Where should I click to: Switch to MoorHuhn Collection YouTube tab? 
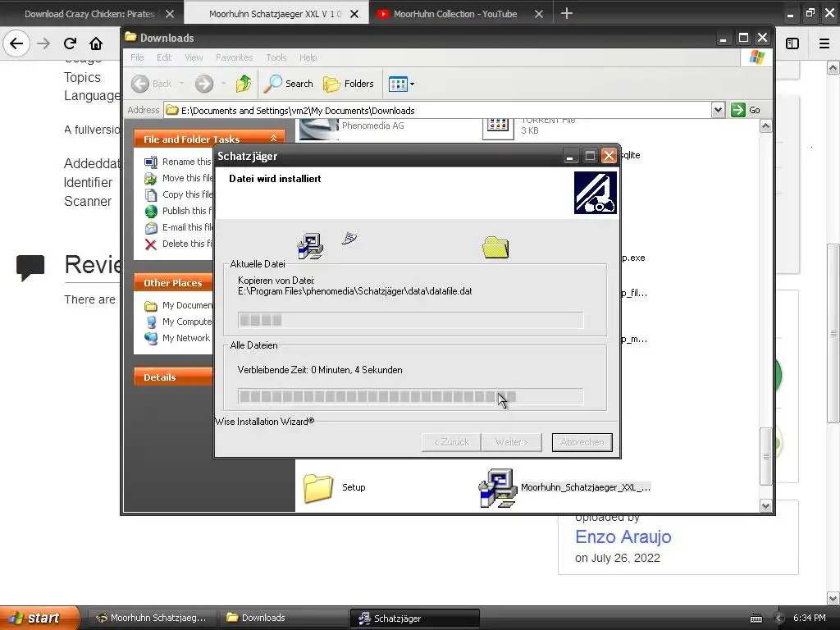pyautogui.click(x=454, y=14)
